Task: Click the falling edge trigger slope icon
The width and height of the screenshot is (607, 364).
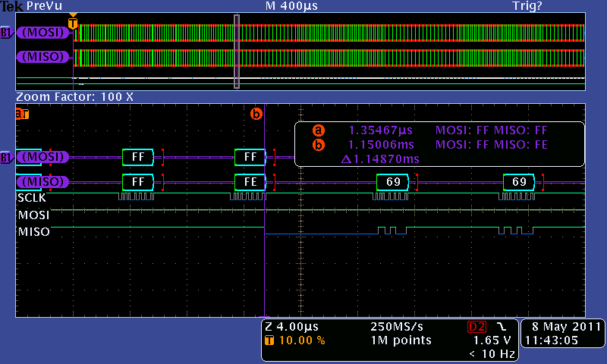Action: click(x=502, y=328)
